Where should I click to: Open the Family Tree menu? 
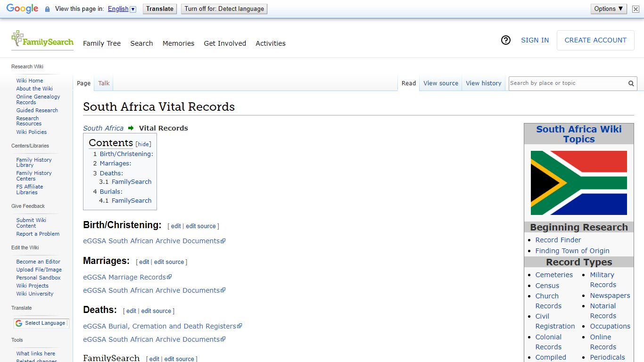(102, 43)
